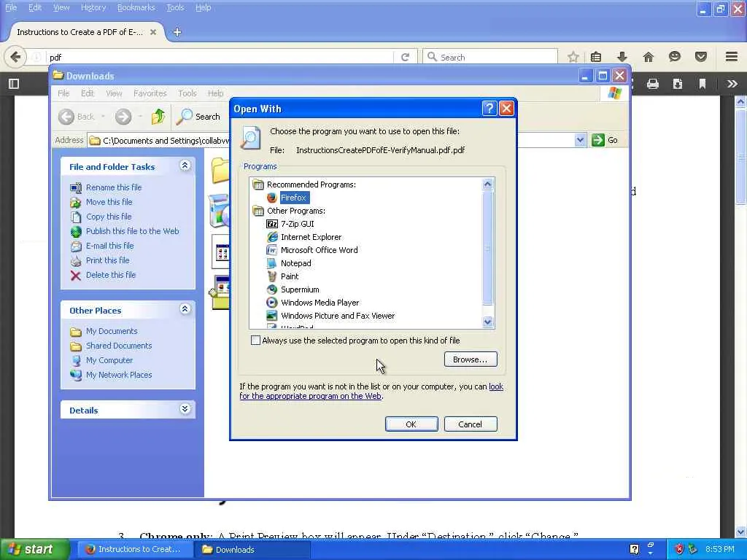Viewport: 747px width, 560px height.
Task: Bookmark this page star icon
Action: [573, 57]
